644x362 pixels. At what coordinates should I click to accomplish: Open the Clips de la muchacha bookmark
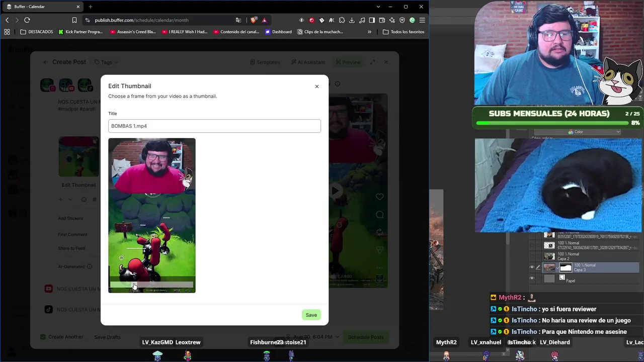[x=320, y=32]
